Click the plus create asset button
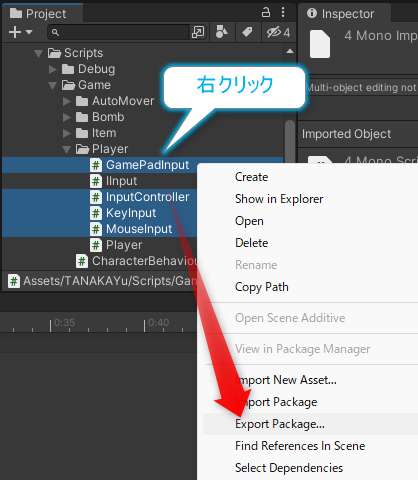This screenshot has width=418, height=480. tap(15, 32)
